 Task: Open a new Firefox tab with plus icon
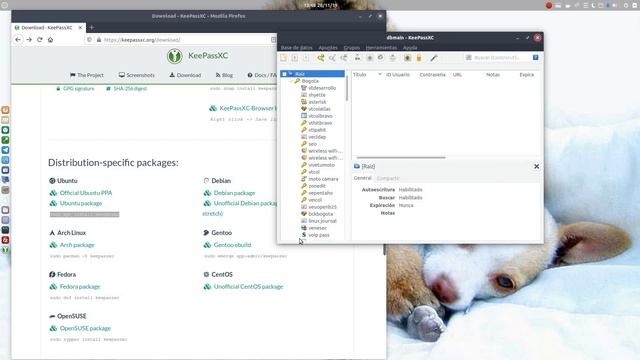(x=91, y=27)
